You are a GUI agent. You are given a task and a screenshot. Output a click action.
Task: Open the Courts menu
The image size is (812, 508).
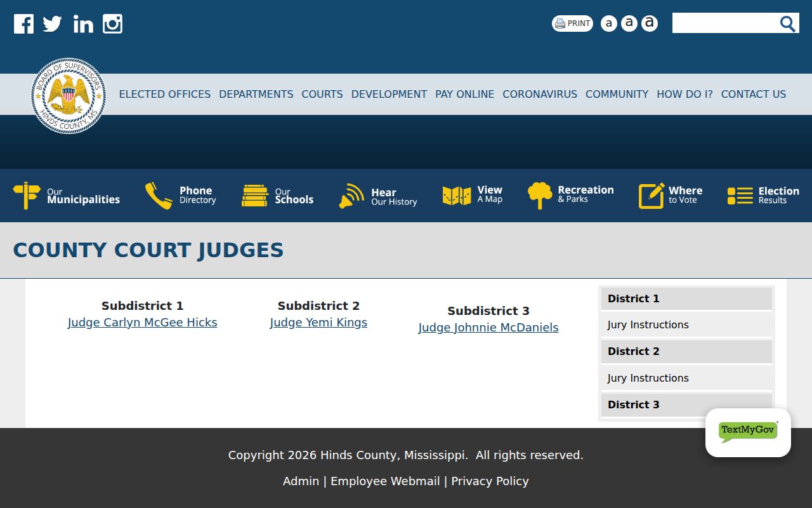322,94
